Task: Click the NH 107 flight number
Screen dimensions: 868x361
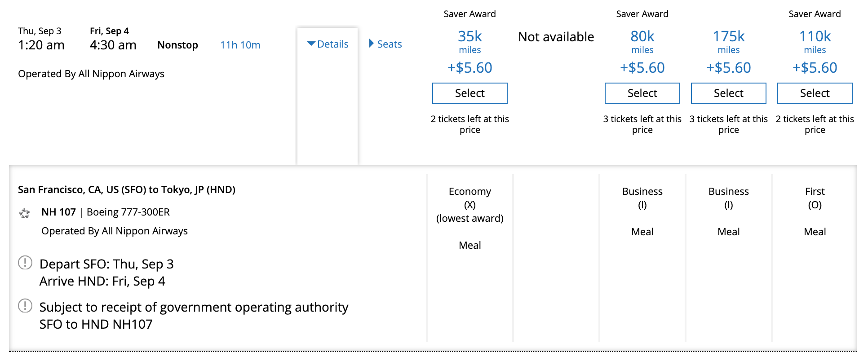Action: click(x=58, y=212)
